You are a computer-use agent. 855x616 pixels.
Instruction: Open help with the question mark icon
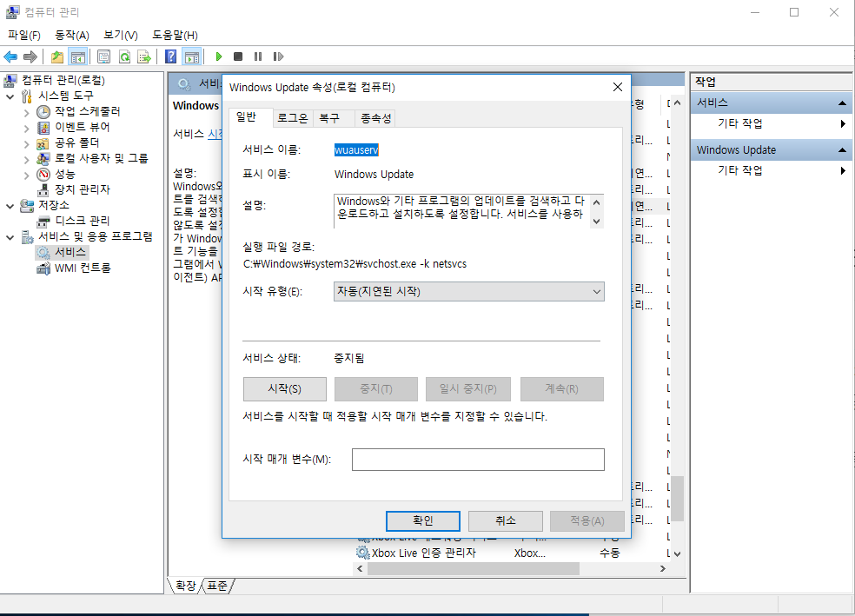(x=170, y=56)
